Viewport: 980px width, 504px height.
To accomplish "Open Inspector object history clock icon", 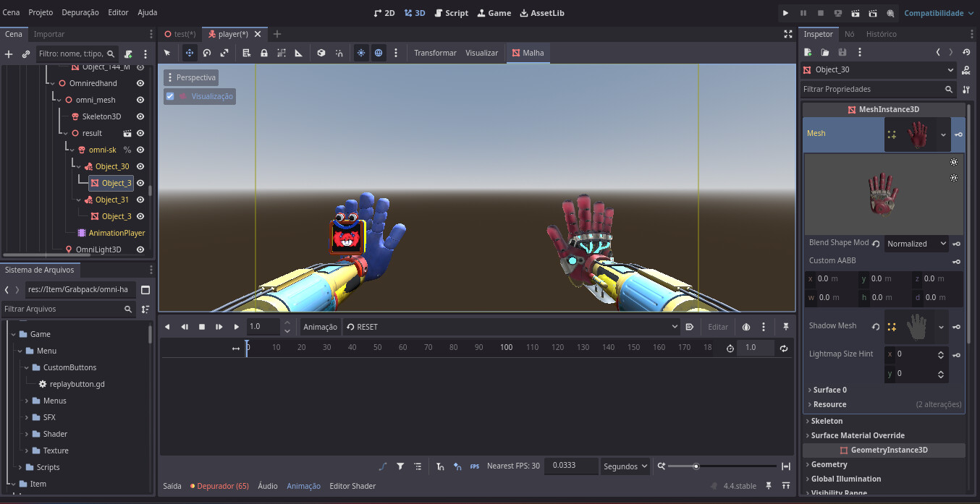I will tap(966, 52).
